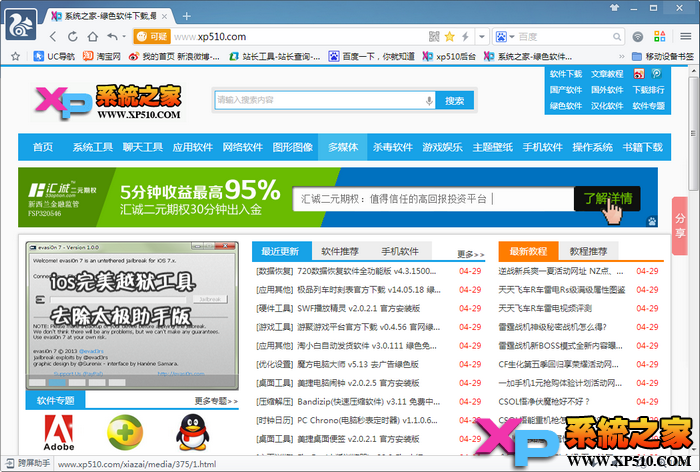Click the undo closed tab arrow

click(x=112, y=37)
